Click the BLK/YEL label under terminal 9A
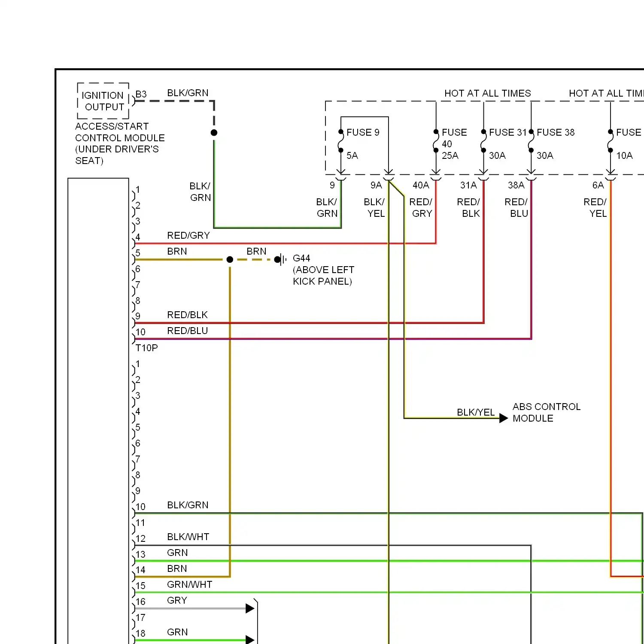 coord(374,207)
